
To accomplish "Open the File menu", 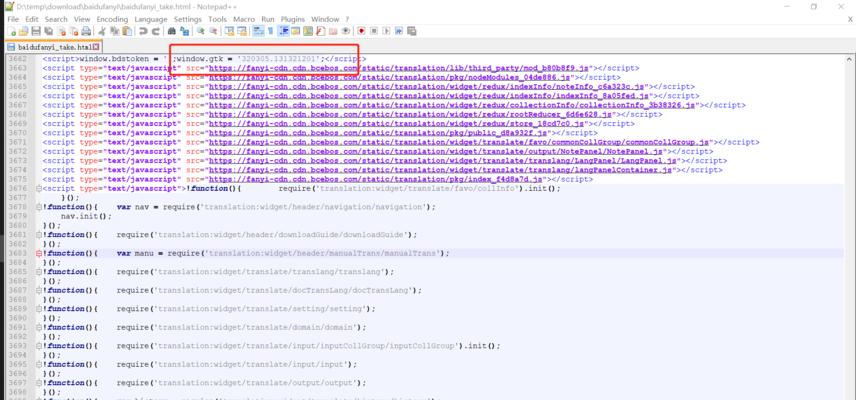I will 13,19.
